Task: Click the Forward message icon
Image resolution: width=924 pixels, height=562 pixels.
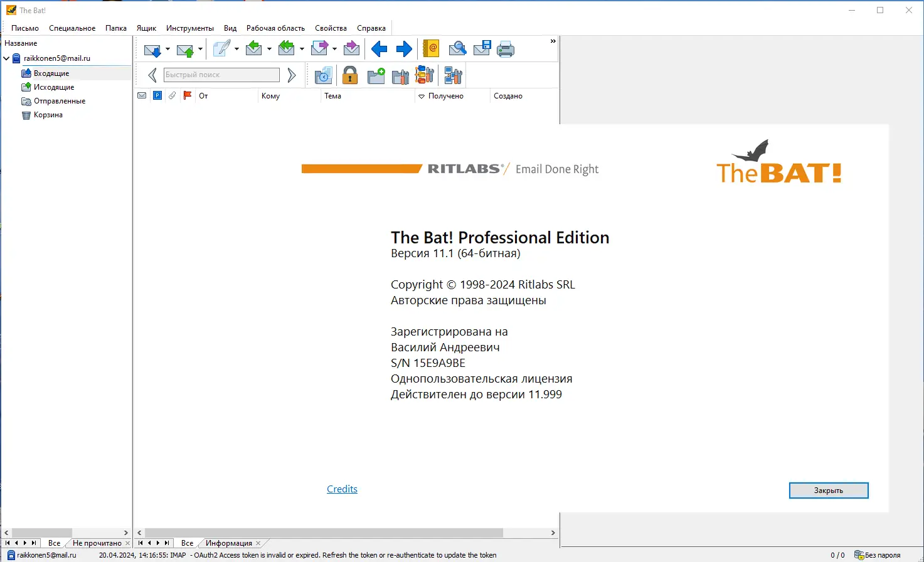Action: (x=319, y=48)
